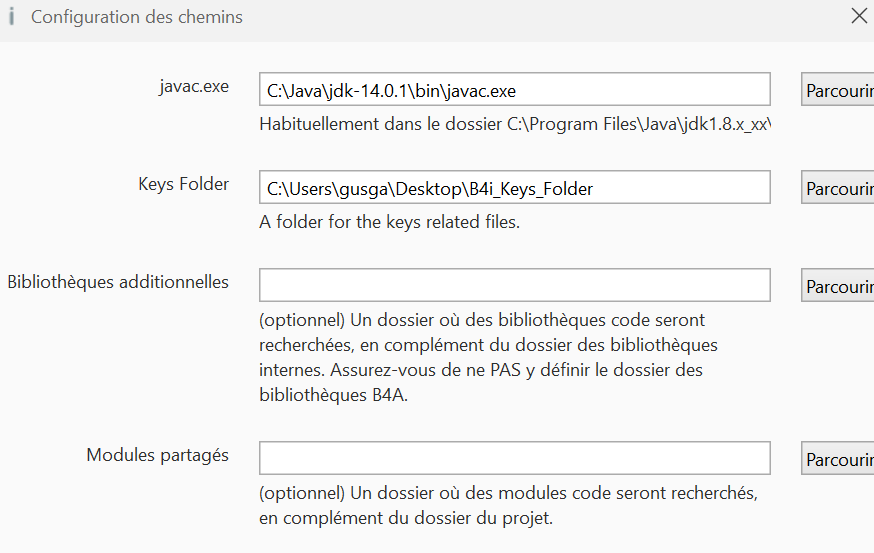Image resolution: width=874 pixels, height=553 pixels.
Task: Click the "A folder for the keys" hint
Action: coord(389,222)
